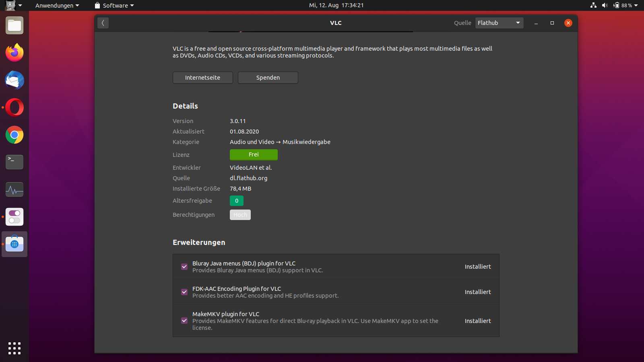Click the Bluray Java menus plugin title
The height and width of the screenshot is (362, 644).
[244, 263]
